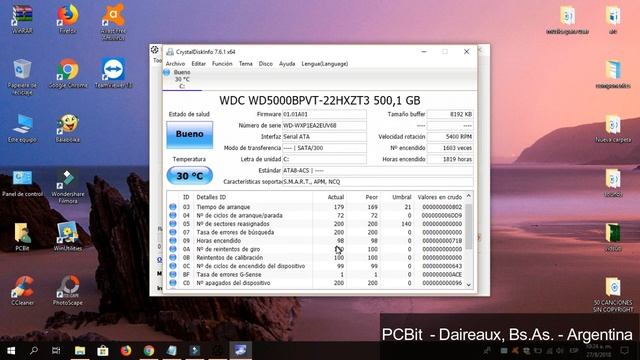Open the Avast Free Antivirus desktop icon
The height and width of the screenshot is (360, 640).
[x=113, y=22]
